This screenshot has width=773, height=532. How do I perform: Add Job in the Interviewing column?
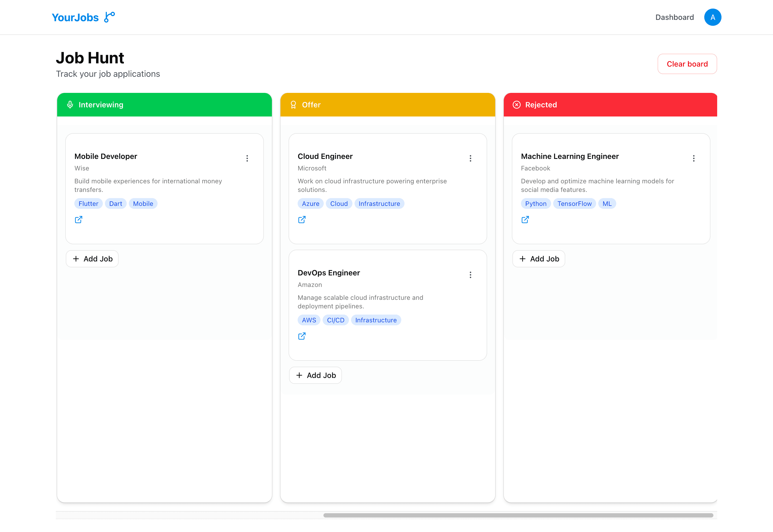coord(92,259)
